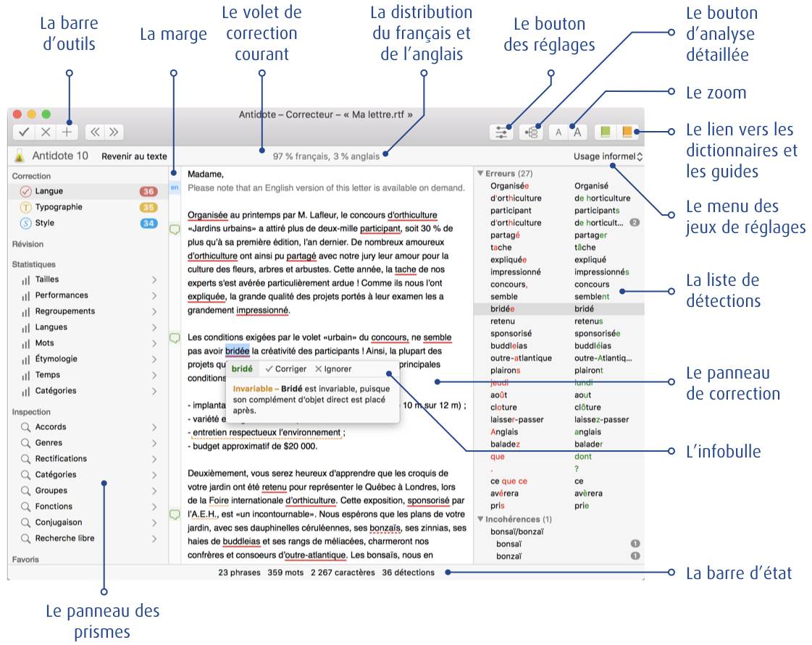The image size is (812, 645).
Task: Increase zoom with the large A button
Action: [577, 132]
